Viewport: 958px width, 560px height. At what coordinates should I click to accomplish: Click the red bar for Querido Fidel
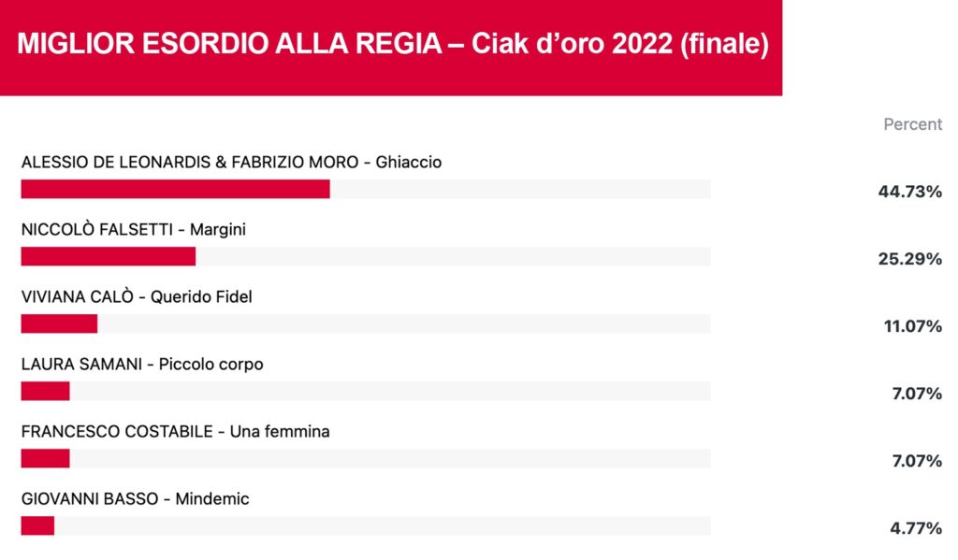tap(59, 323)
